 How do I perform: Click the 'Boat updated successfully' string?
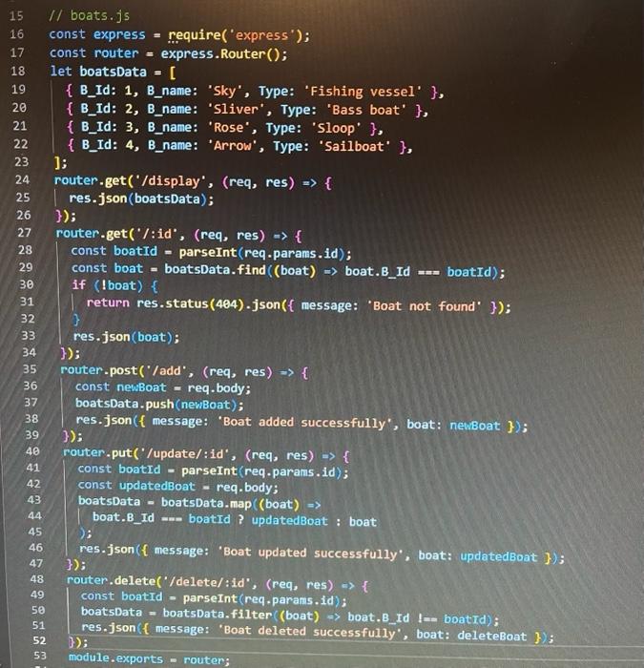[311, 553]
